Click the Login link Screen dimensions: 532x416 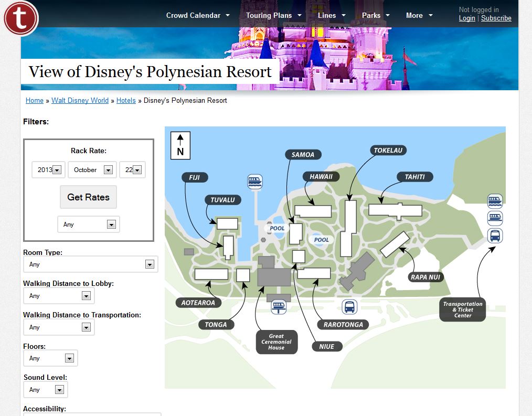(x=467, y=18)
